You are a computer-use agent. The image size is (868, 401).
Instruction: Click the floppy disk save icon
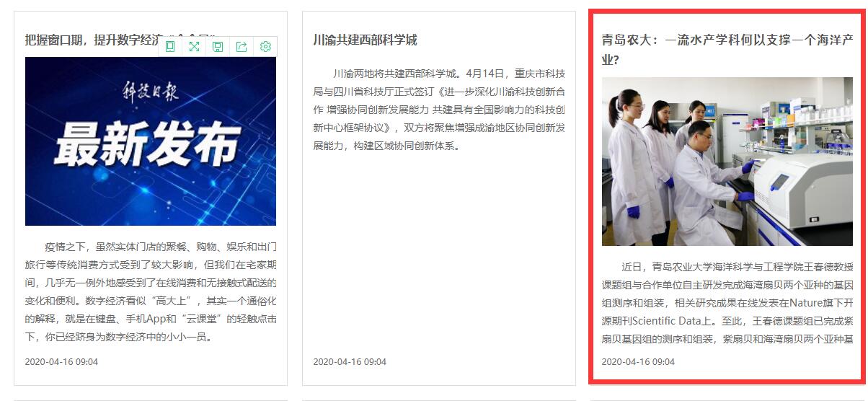tap(218, 47)
